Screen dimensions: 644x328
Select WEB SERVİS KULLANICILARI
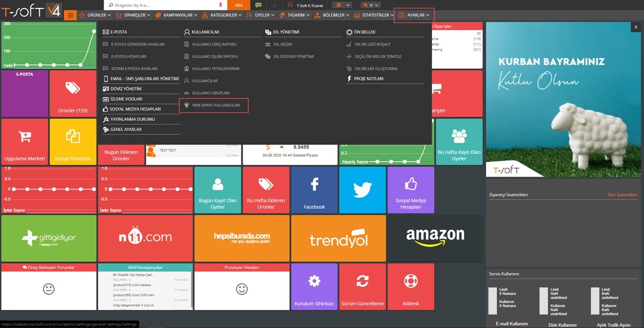(214, 105)
